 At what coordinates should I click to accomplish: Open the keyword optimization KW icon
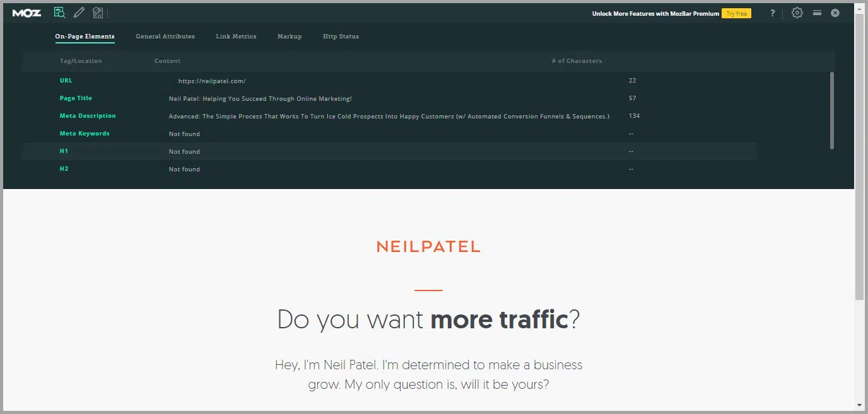pyautogui.click(x=98, y=13)
